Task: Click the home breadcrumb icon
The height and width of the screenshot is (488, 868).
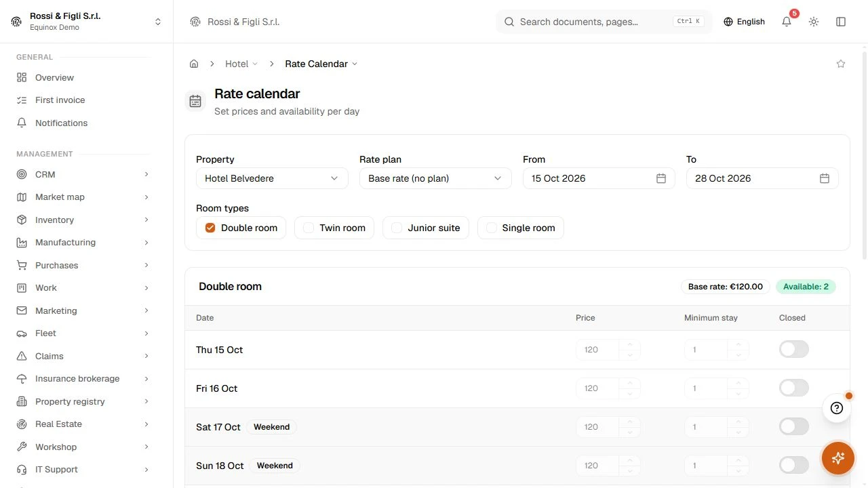Action: click(x=194, y=64)
